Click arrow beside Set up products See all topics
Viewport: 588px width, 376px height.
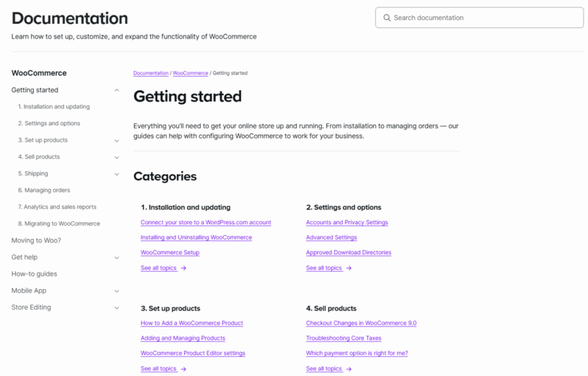pyautogui.click(x=184, y=369)
